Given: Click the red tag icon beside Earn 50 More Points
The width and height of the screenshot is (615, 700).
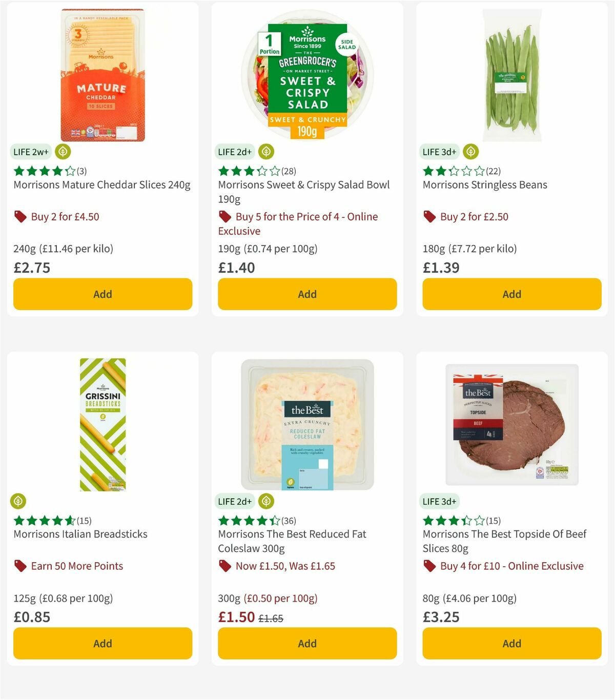Looking at the screenshot, I should (x=20, y=566).
